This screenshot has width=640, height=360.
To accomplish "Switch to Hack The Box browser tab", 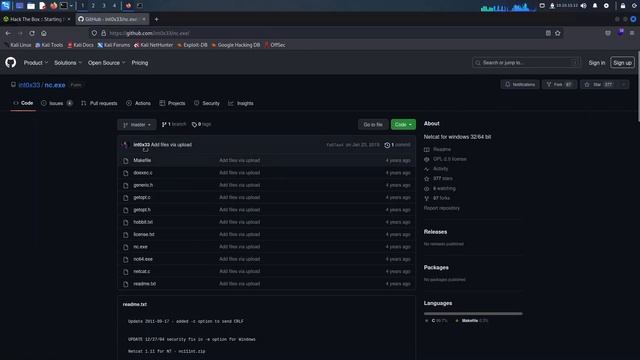I will coord(37,19).
